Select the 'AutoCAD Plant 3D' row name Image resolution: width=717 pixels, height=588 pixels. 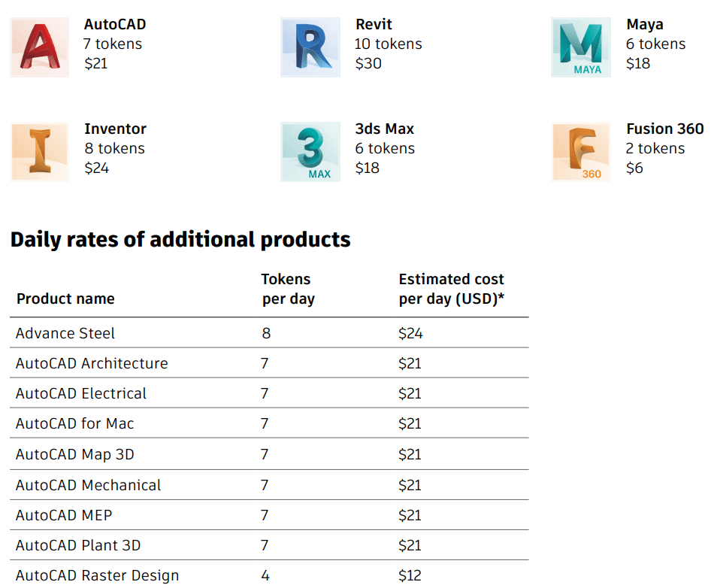pos(77,545)
